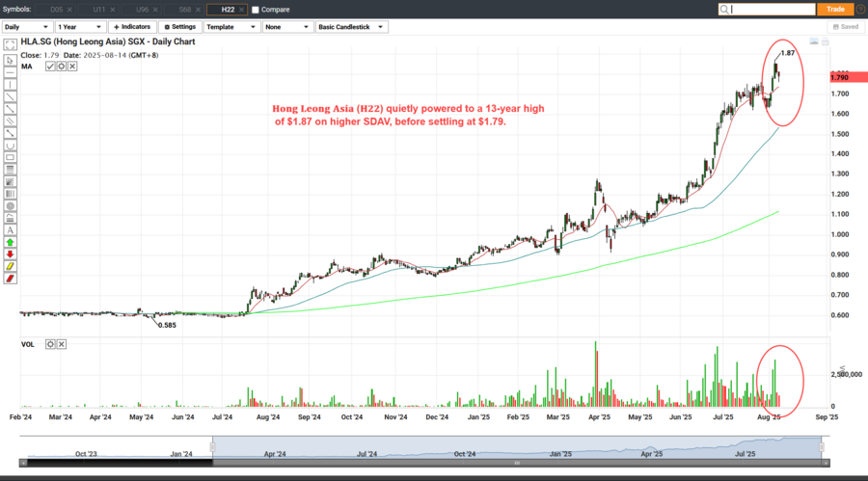Switch to the S68 symbol tab
Screen dimensions: 868x481
pos(185,10)
